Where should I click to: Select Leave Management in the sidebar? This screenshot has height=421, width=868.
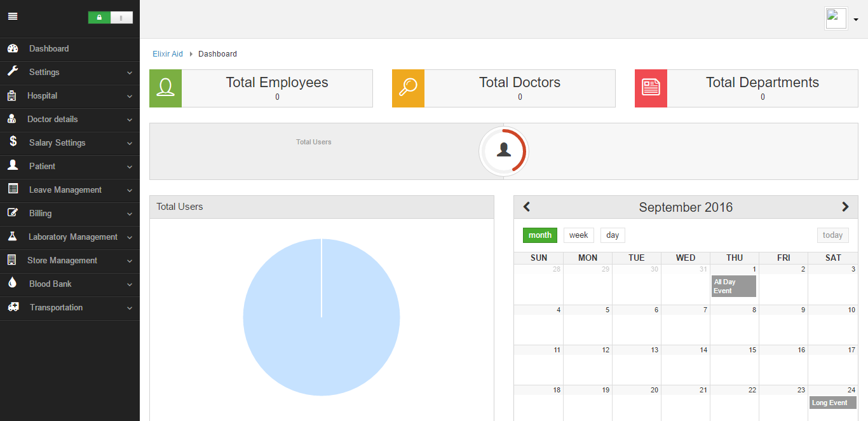[x=65, y=190]
